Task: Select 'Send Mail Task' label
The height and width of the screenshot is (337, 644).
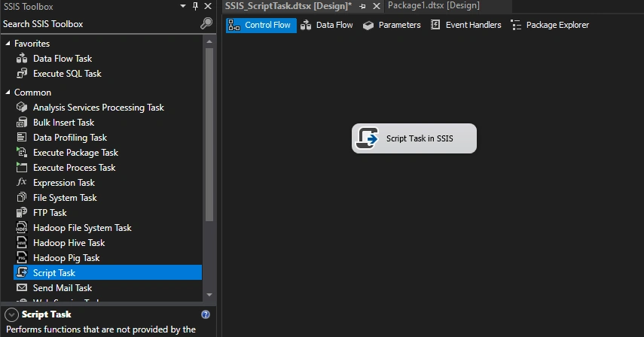Action: 63,288
